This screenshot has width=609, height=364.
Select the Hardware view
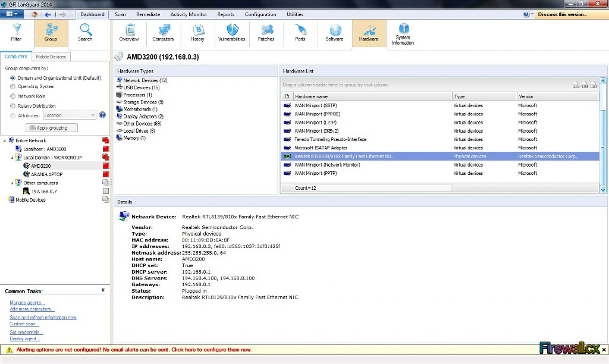point(369,33)
